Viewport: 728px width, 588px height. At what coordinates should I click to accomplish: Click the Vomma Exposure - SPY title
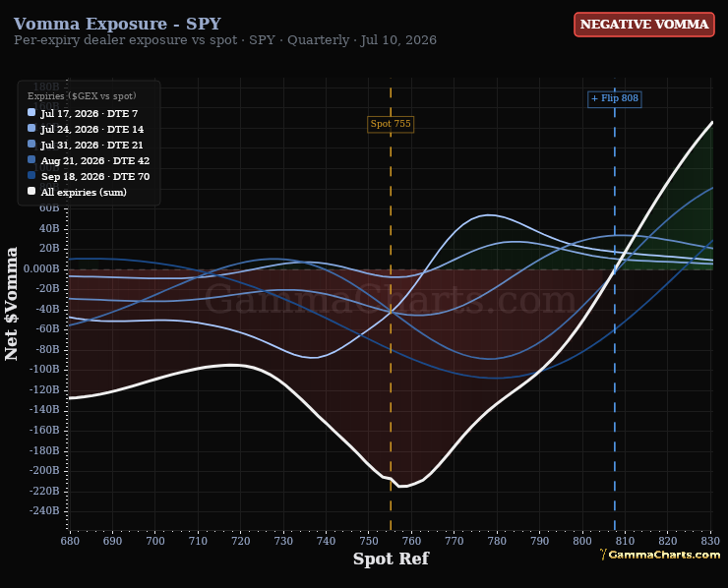pyautogui.click(x=117, y=24)
